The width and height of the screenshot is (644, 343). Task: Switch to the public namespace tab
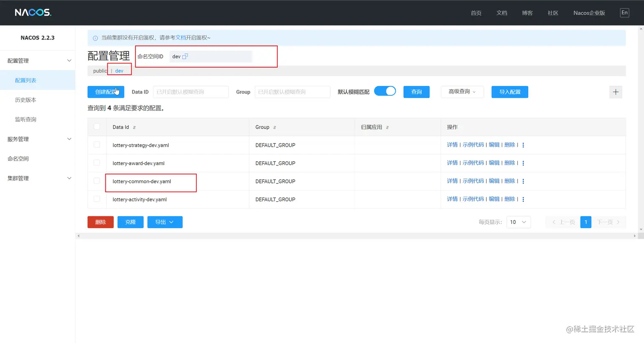point(100,71)
